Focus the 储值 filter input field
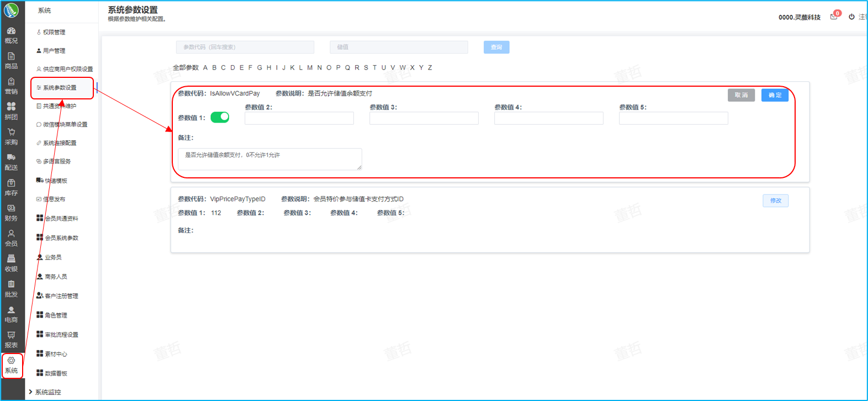This screenshot has height=401, width=868. 399,48
